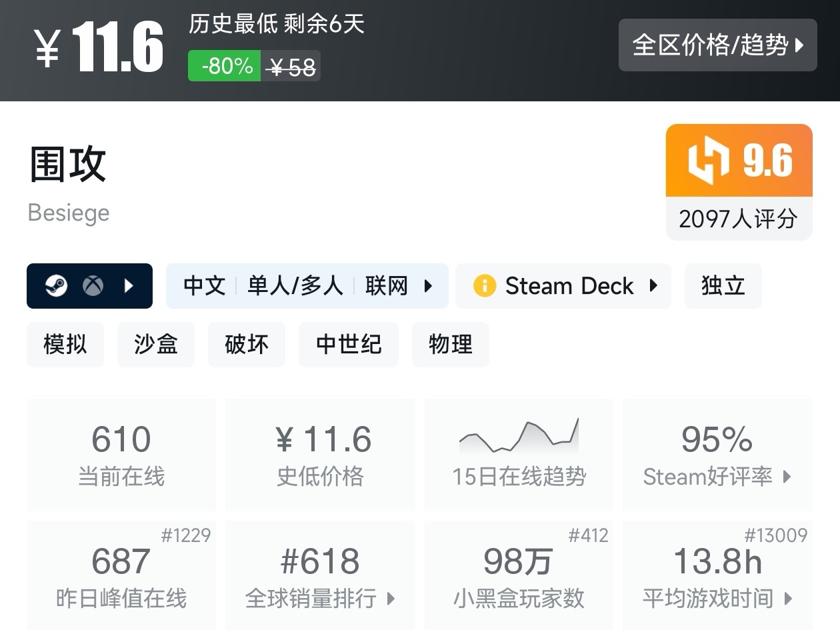Click the 687 昨日峰值在线 stat
Viewport: 840px width, 630px height.
(121, 575)
